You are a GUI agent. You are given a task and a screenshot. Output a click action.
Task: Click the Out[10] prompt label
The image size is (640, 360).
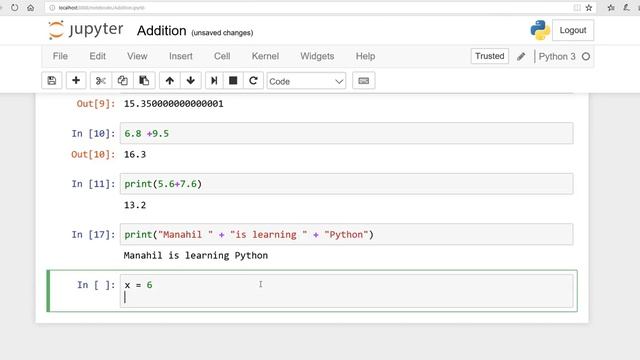tap(93, 155)
